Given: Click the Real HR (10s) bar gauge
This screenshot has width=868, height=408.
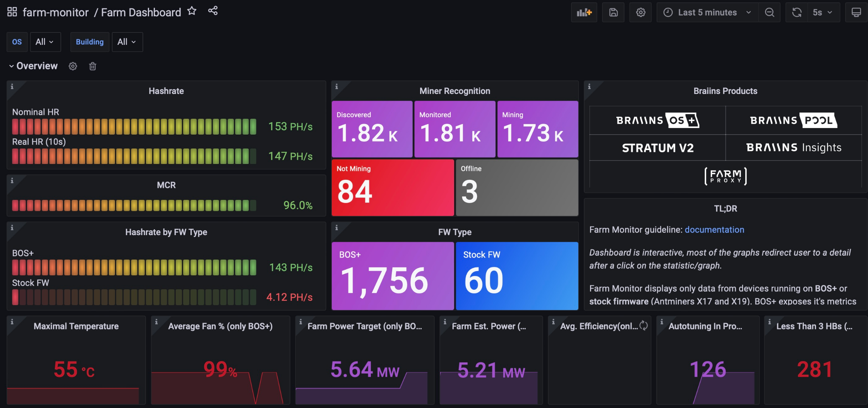Looking at the screenshot, I should (x=134, y=156).
